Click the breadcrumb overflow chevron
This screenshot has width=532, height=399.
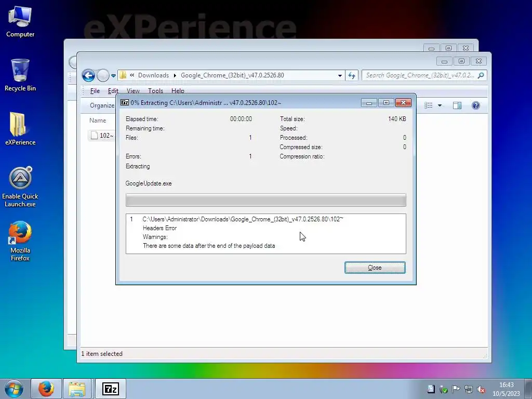pyautogui.click(x=132, y=75)
